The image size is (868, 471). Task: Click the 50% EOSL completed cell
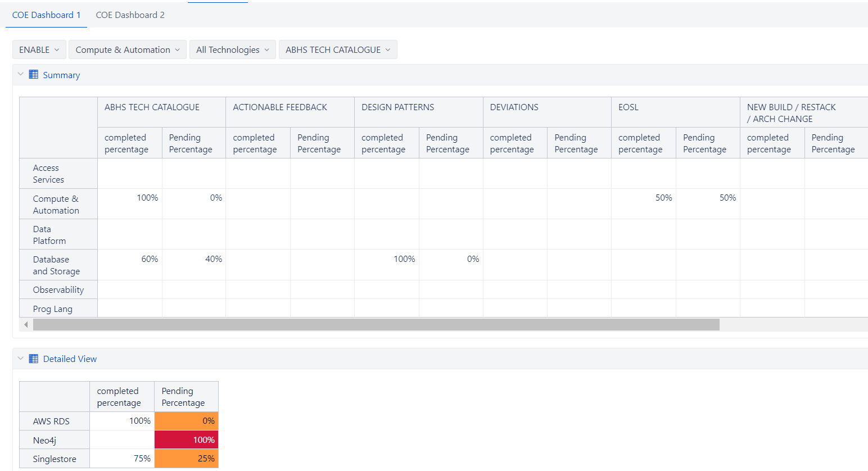coord(643,203)
